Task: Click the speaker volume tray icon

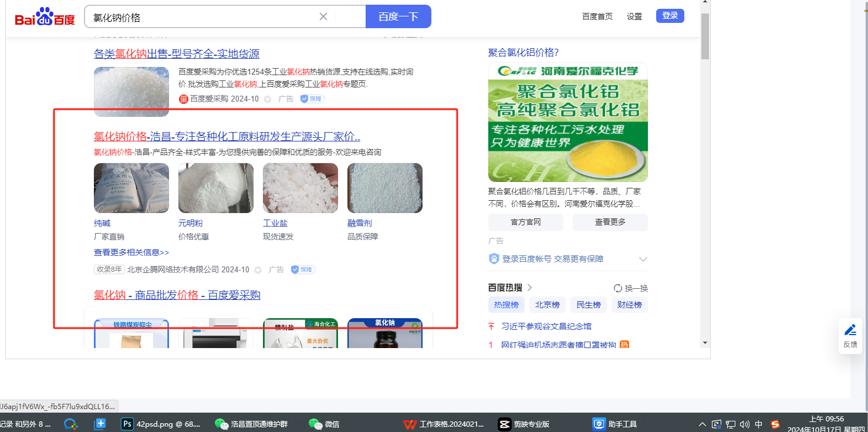Action: tap(745, 424)
